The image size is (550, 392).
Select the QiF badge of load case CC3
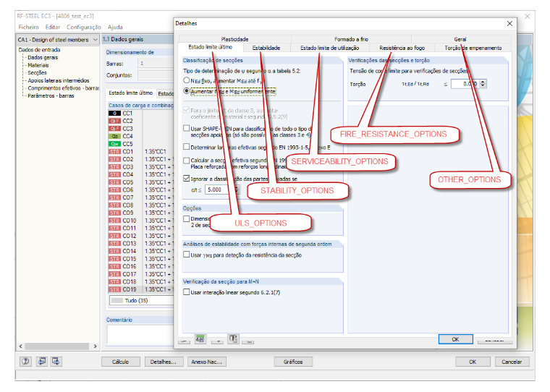(114, 129)
